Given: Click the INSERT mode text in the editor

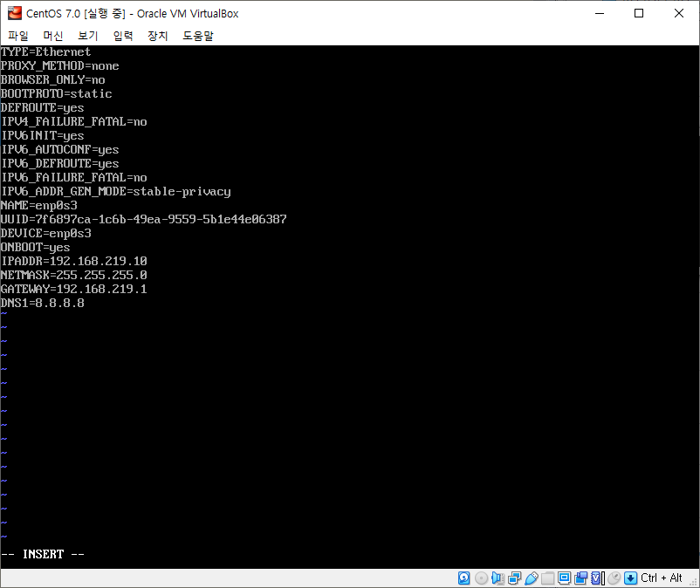Looking at the screenshot, I should click(43, 553).
